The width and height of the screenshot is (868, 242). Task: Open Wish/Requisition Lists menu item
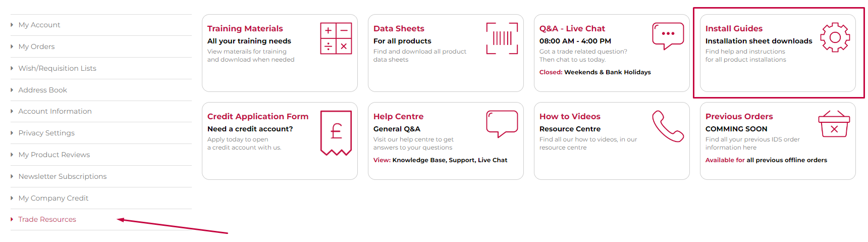tap(58, 68)
